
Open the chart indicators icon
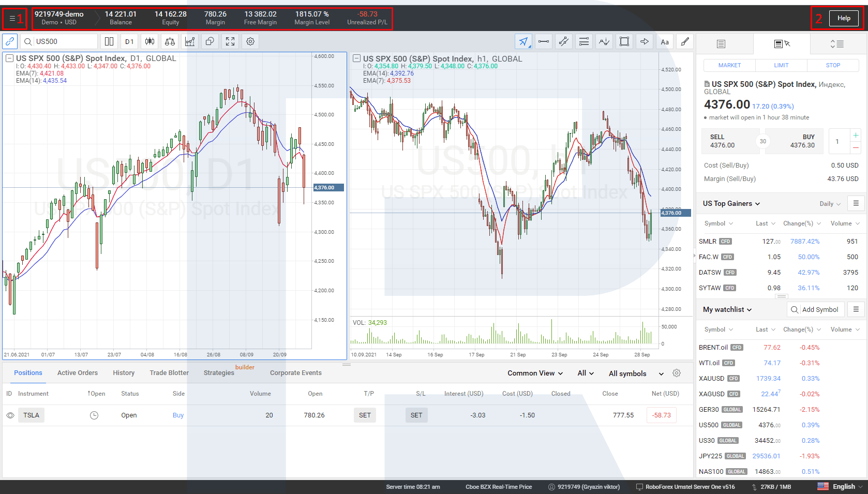point(190,41)
